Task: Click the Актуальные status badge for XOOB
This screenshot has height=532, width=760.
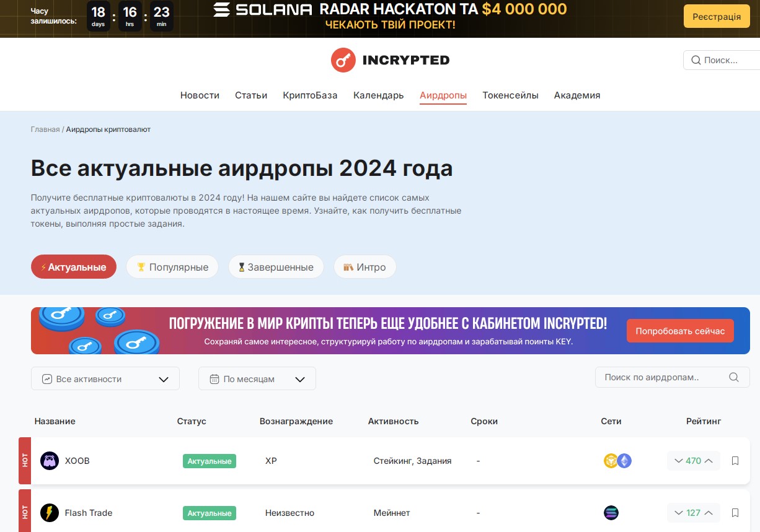Action: pos(210,461)
